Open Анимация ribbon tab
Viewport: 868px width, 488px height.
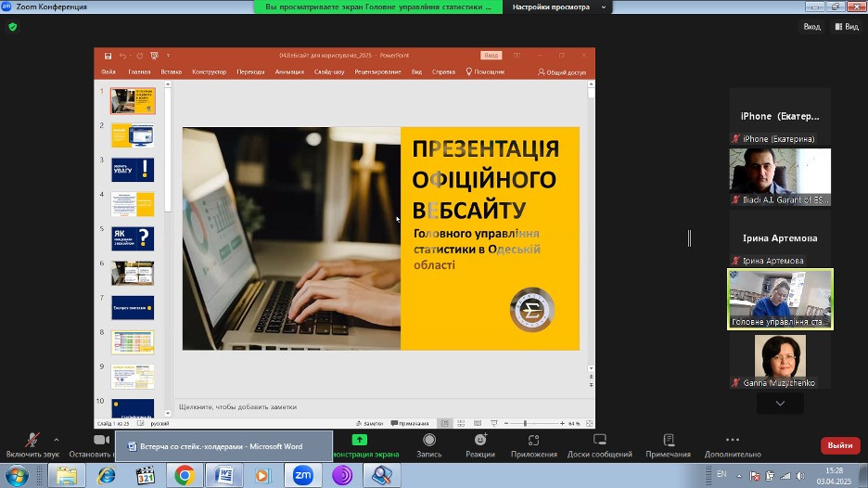[x=289, y=72]
